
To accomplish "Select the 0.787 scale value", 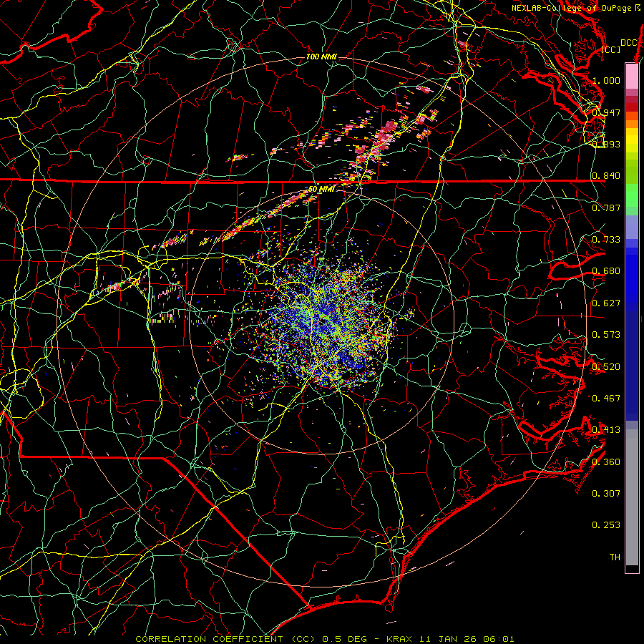I will [606, 208].
